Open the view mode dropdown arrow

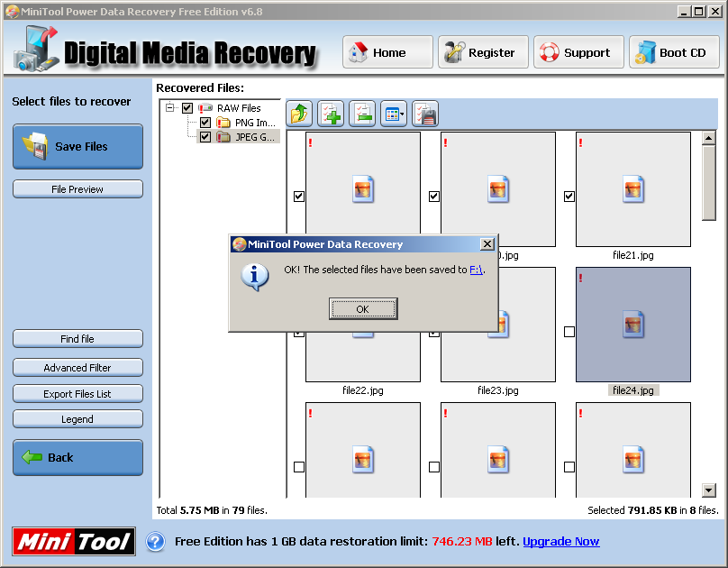[402, 114]
